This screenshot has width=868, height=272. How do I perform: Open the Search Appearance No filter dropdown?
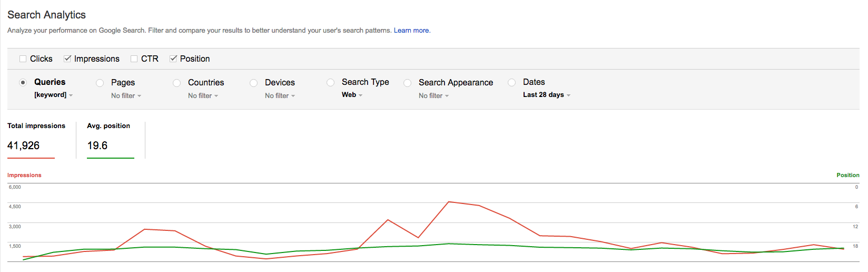point(433,96)
